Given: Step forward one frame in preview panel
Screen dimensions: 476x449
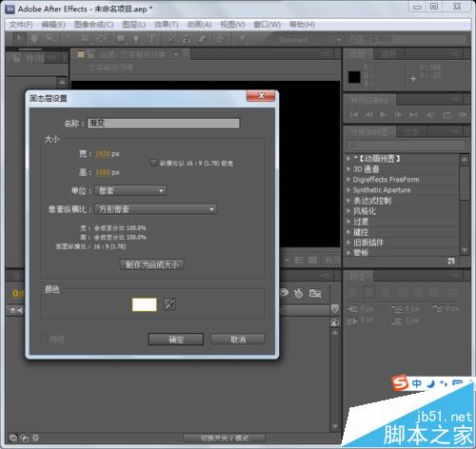Looking at the screenshot, I should [x=398, y=114].
